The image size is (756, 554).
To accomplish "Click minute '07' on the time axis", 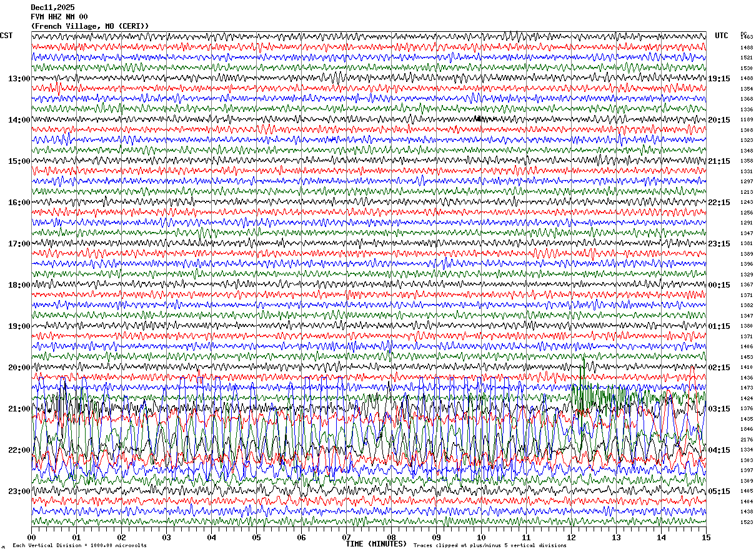I will click(x=346, y=537).
